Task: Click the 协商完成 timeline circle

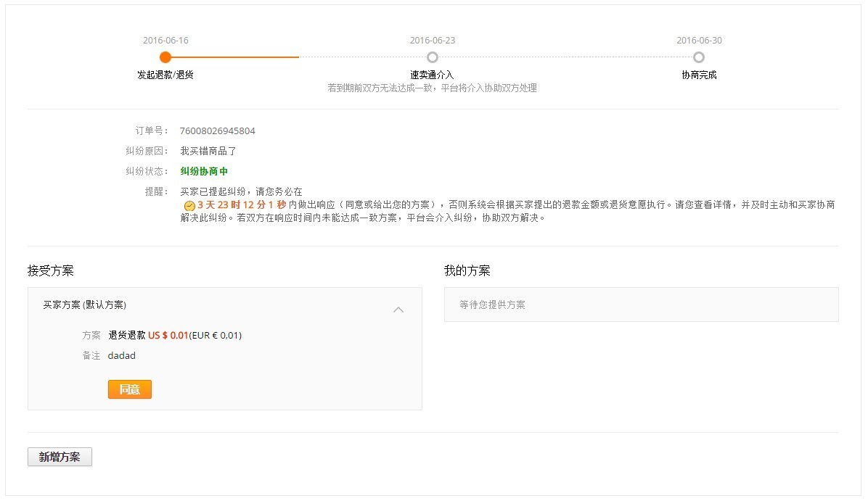Action: pyautogui.click(x=698, y=57)
